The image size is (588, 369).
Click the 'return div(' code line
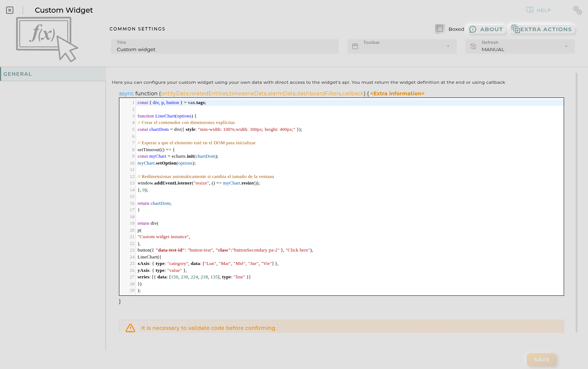[148, 223]
